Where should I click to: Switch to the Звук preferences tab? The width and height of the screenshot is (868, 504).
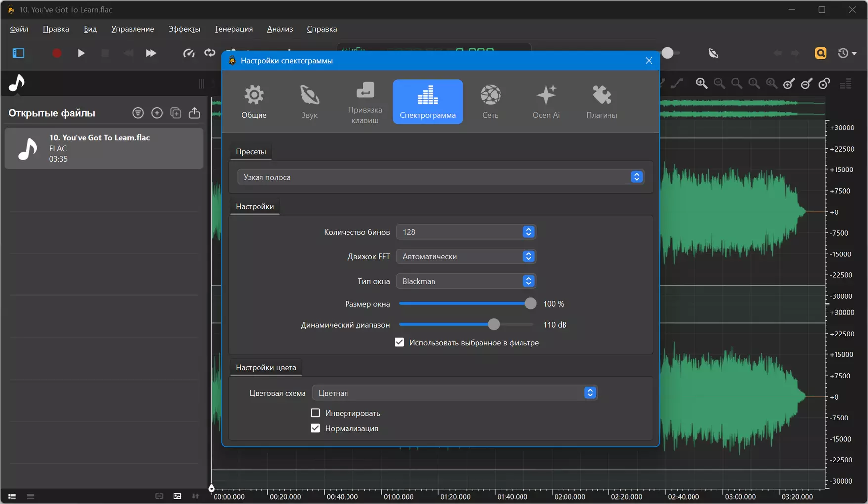[x=309, y=101]
